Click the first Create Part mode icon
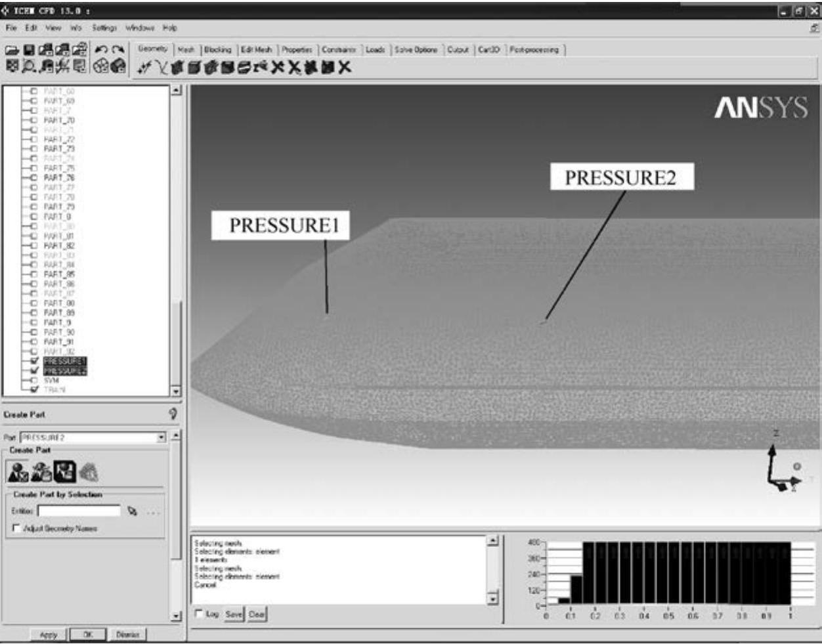This screenshot has width=822, height=644. 17,471
